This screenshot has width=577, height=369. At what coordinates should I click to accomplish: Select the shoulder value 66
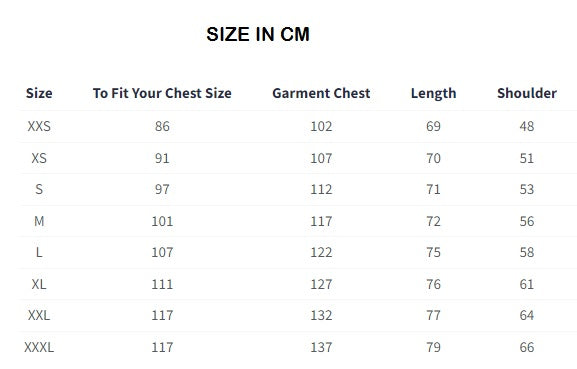(527, 347)
